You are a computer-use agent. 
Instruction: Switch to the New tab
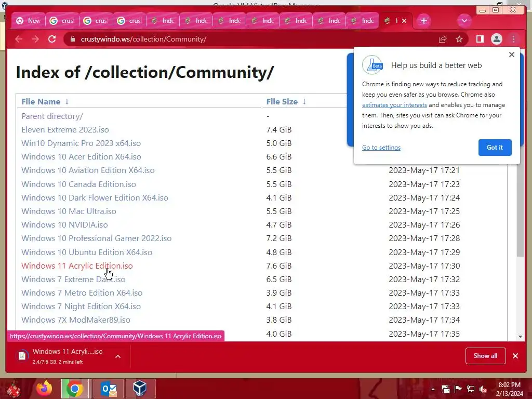pos(28,21)
